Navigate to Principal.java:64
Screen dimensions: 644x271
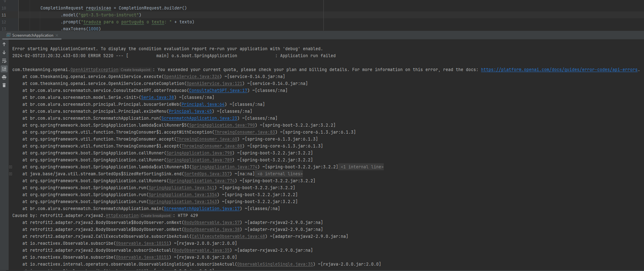(203, 104)
